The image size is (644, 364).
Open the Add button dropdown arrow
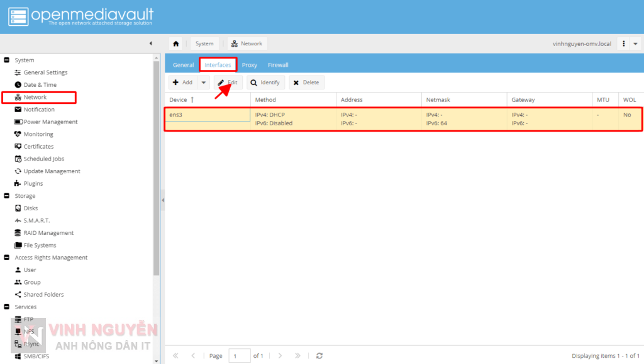[203, 82]
